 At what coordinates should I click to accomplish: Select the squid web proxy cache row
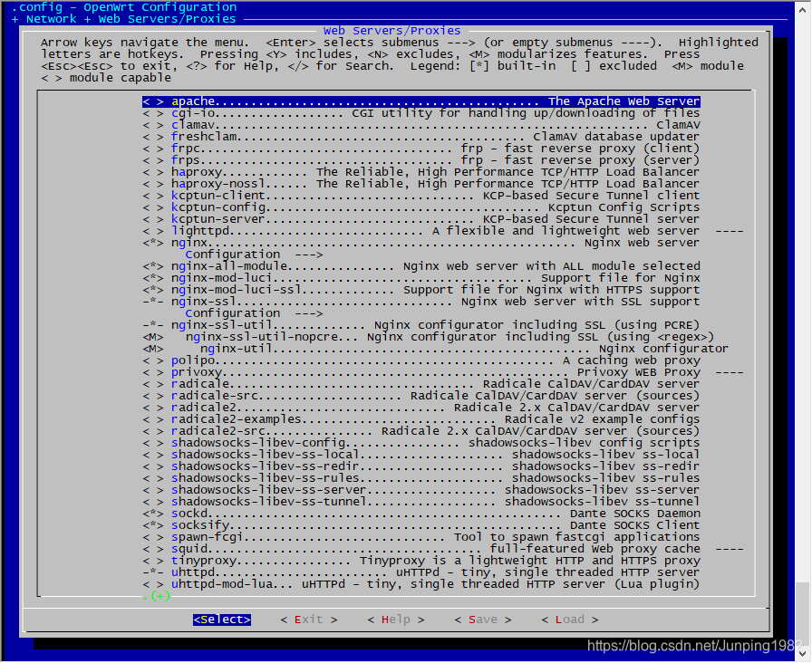[443, 549]
